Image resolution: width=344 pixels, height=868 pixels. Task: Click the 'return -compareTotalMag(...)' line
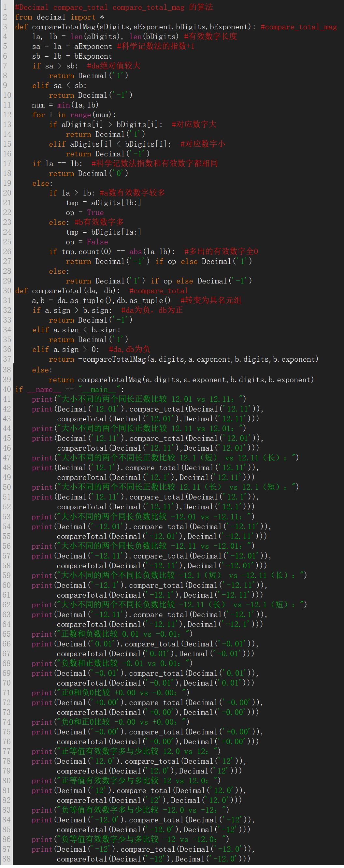point(183,359)
